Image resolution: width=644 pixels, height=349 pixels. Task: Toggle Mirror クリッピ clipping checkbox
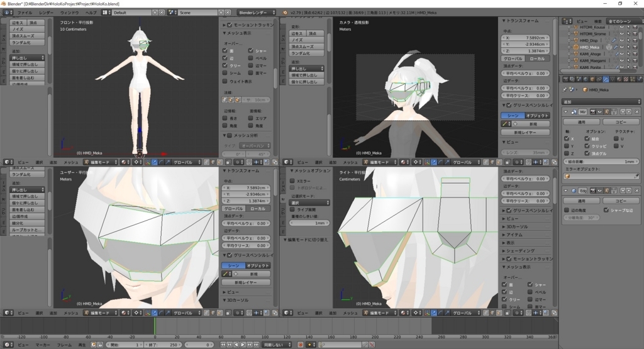[587, 146]
